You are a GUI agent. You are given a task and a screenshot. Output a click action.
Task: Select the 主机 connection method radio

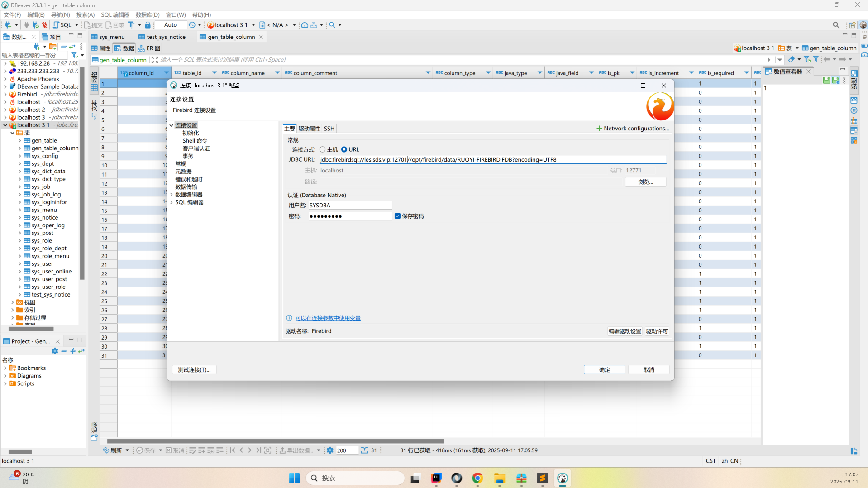pos(322,149)
